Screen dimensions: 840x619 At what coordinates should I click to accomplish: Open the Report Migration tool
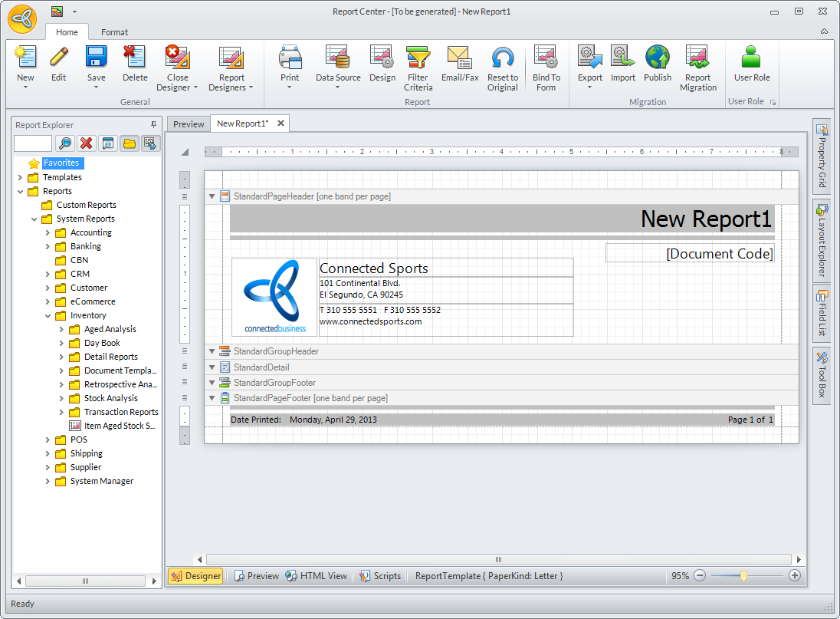point(697,58)
